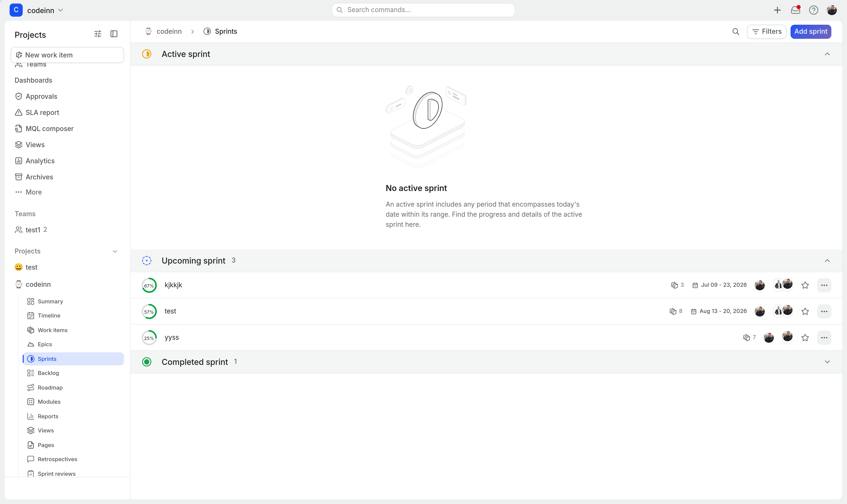
Task: Collapse the Projects list in sidebar
Action: (x=115, y=251)
